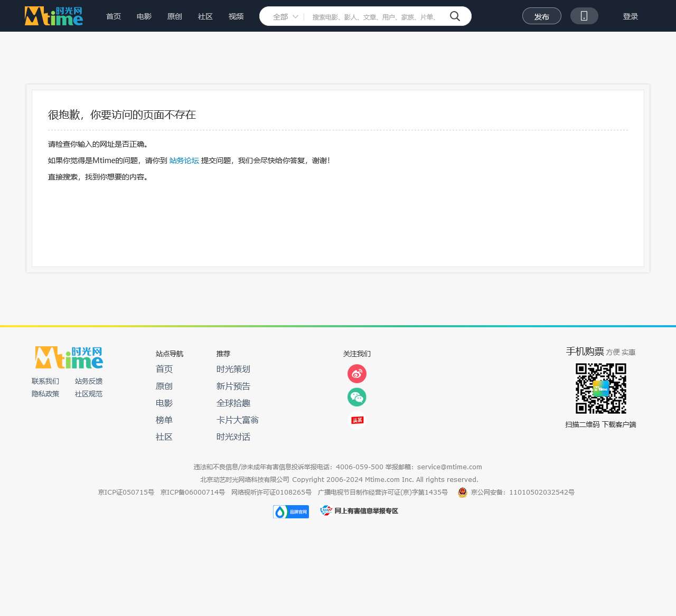Screen dimensions: 676x616
Task: Click the 京公网安备 police badge icon
Action: (462, 492)
